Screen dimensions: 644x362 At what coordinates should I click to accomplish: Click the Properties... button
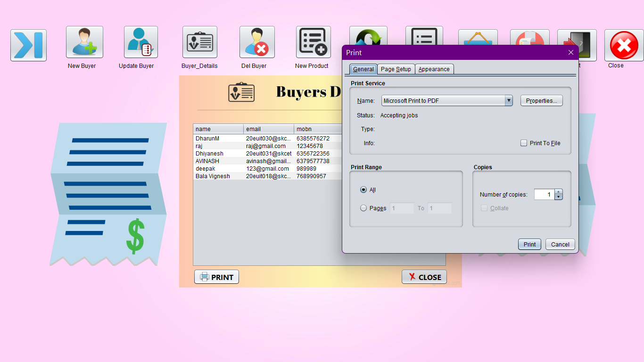coord(542,100)
